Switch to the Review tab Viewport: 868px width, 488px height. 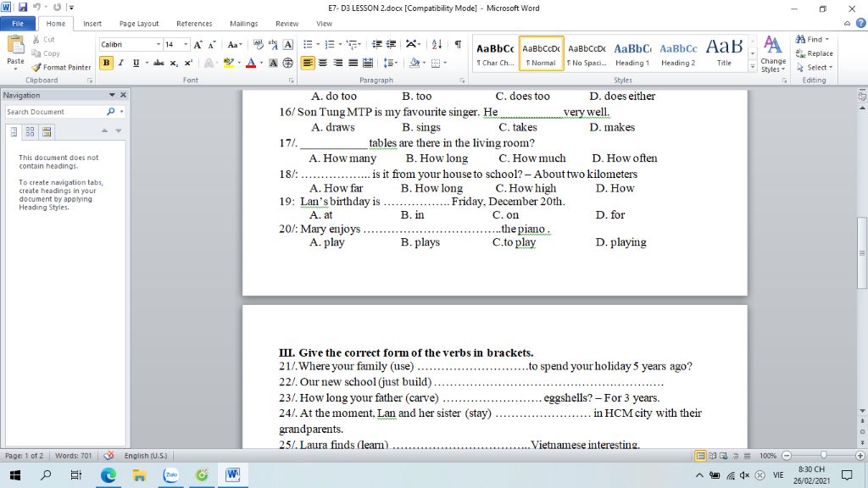click(287, 24)
